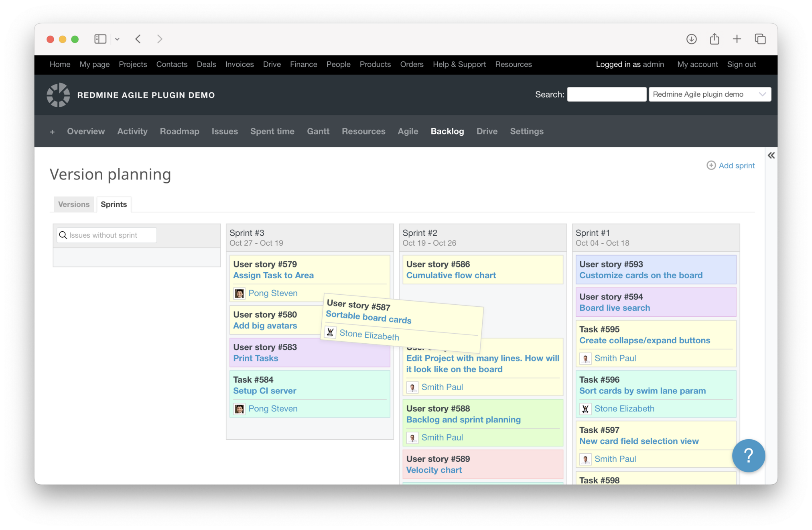Click the Sign out link
This screenshot has width=812, height=530.
[x=741, y=64]
